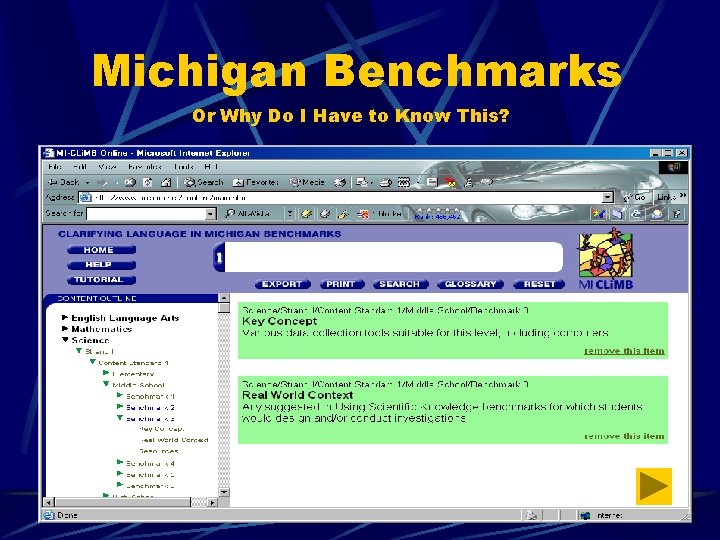Open the Home page icon in toolbar

(x=166, y=182)
